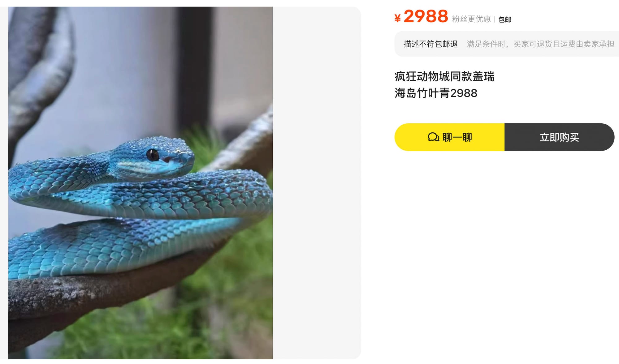Click the title line 海岛竹叶青2988

436,93
